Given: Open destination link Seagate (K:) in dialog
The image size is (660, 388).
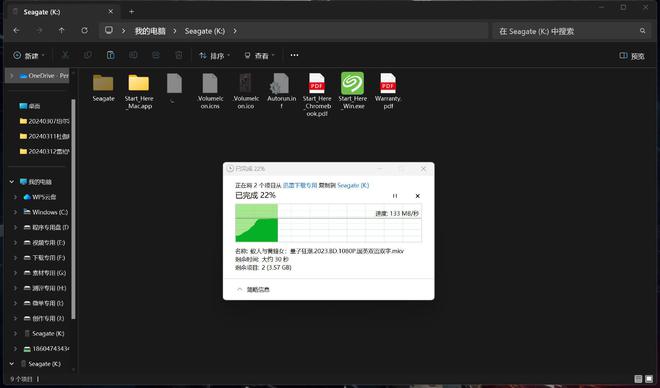Looking at the screenshot, I should [x=353, y=185].
